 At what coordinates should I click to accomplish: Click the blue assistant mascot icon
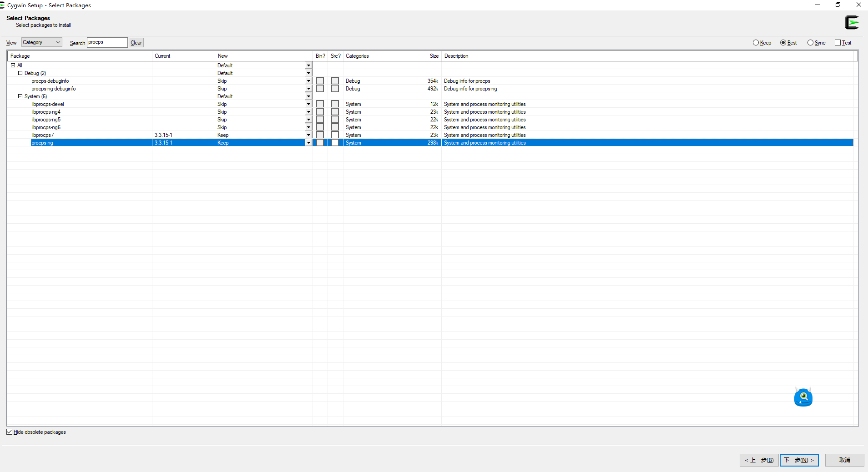click(x=803, y=397)
